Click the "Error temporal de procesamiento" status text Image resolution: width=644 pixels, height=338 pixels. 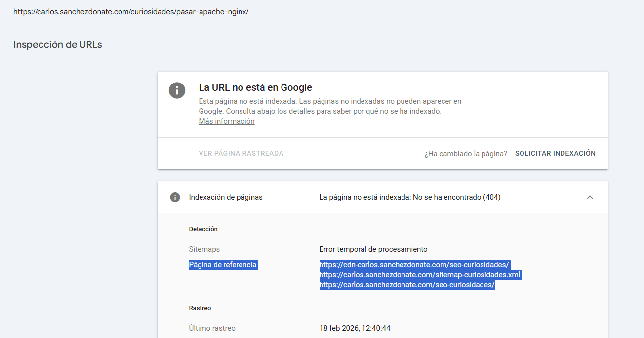(372, 249)
